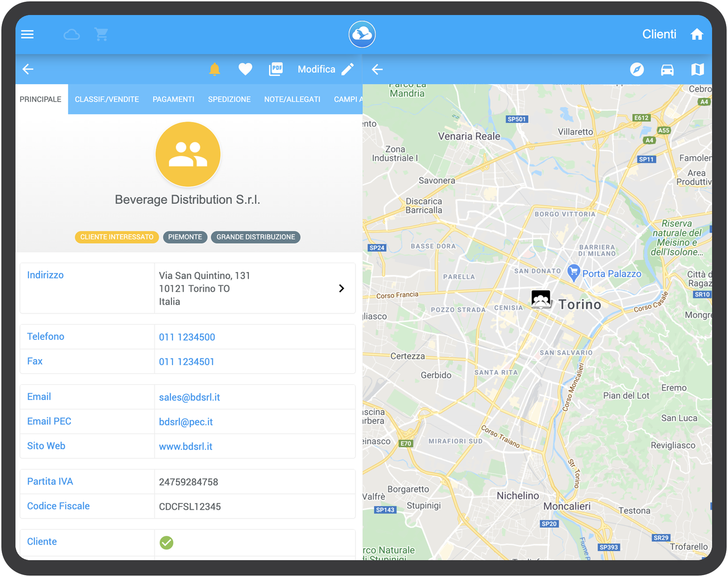Click Partita IVA value 24759284758

[188, 482]
